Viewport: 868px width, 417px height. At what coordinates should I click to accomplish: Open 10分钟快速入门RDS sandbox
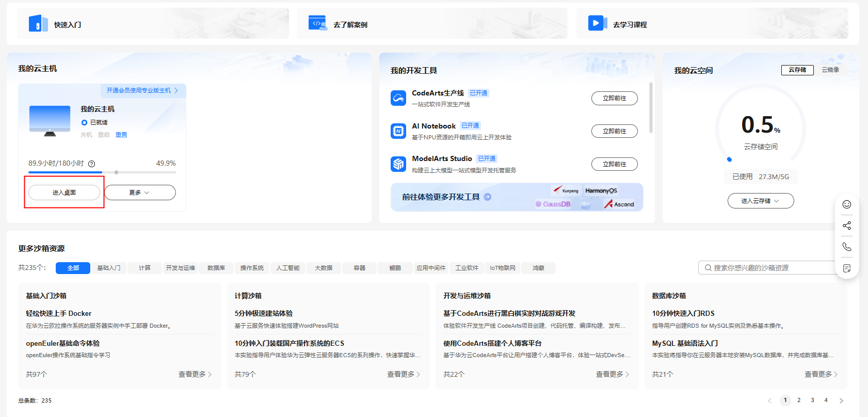[683, 313]
